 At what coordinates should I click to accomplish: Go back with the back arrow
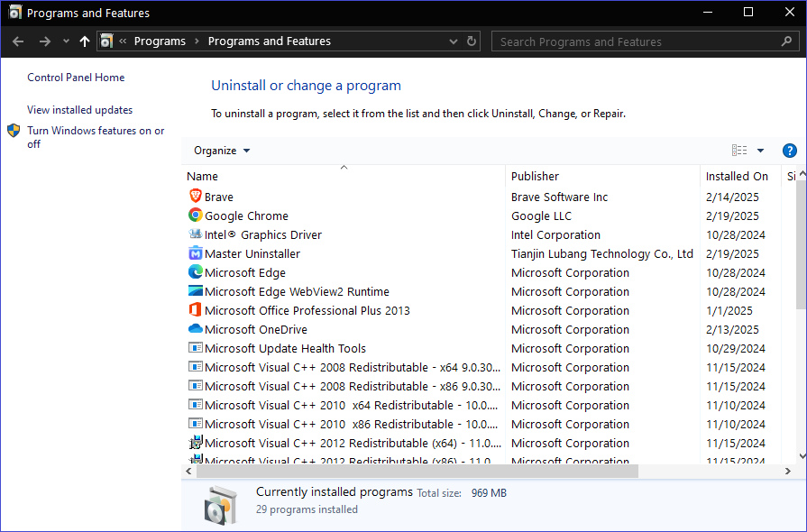point(18,41)
